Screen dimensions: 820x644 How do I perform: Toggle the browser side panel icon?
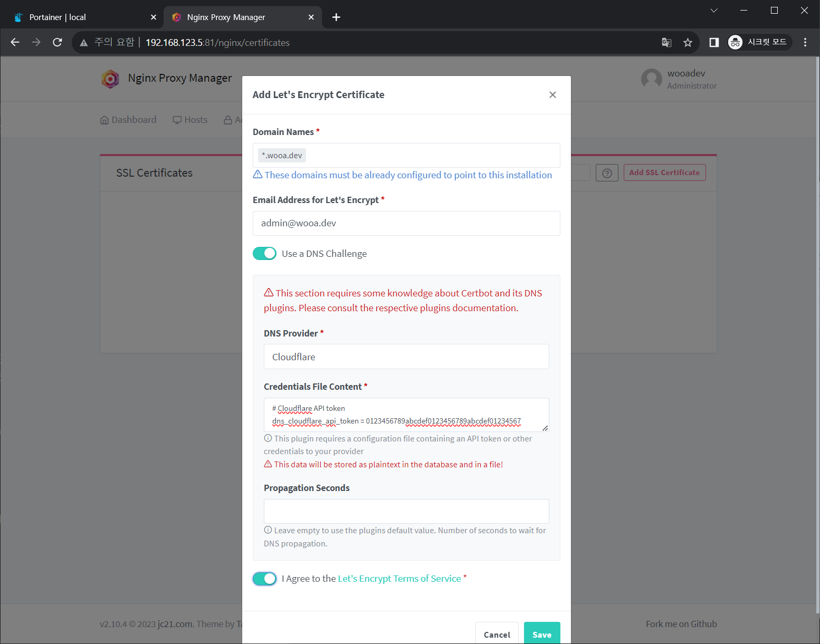(x=714, y=42)
